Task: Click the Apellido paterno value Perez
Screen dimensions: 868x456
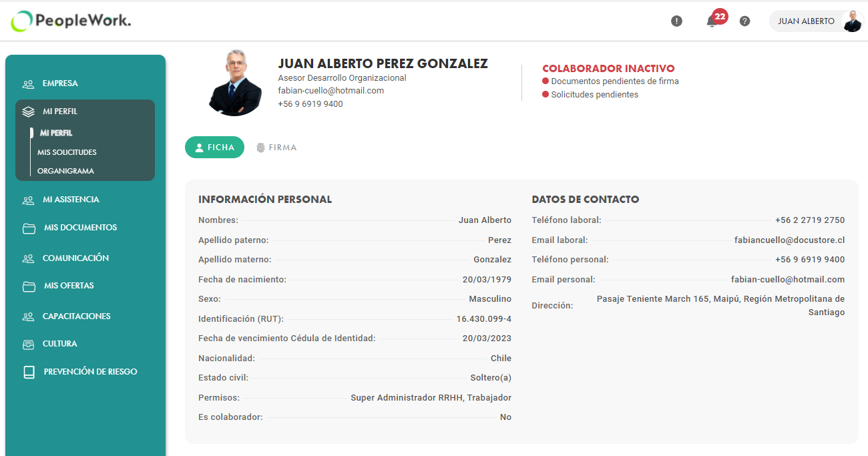Action: click(499, 240)
